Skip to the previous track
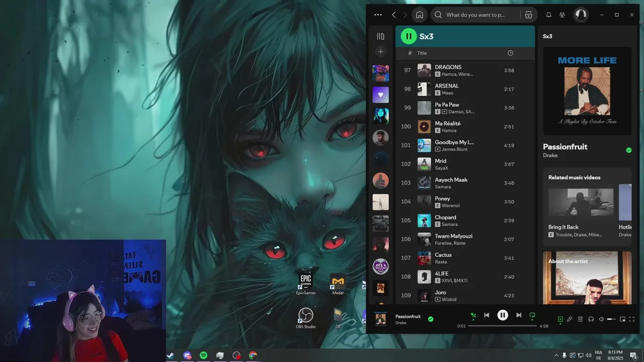644x362 pixels. pos(487,315)
